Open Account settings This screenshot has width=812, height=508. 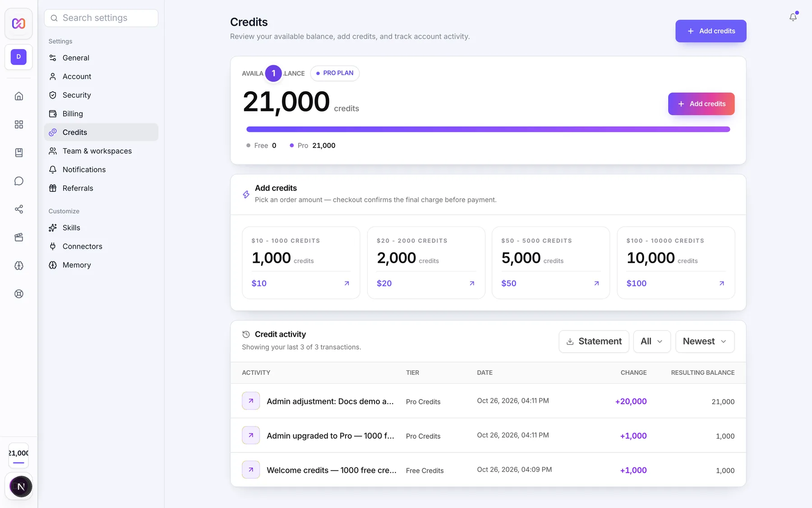101,76
